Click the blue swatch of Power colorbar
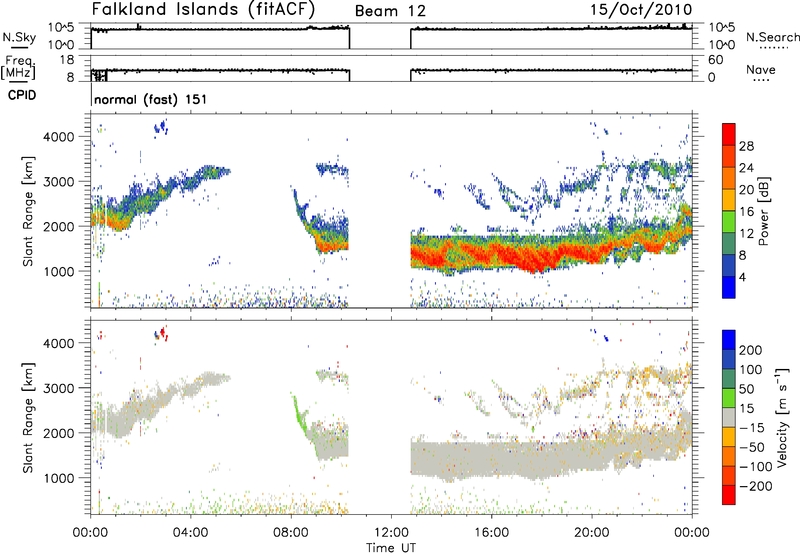The width and height of the screenshot is (800, 554). [729, 287]
